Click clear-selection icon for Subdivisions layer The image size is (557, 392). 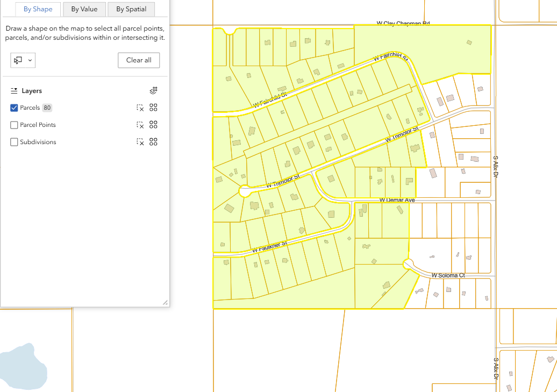[139, 142]
